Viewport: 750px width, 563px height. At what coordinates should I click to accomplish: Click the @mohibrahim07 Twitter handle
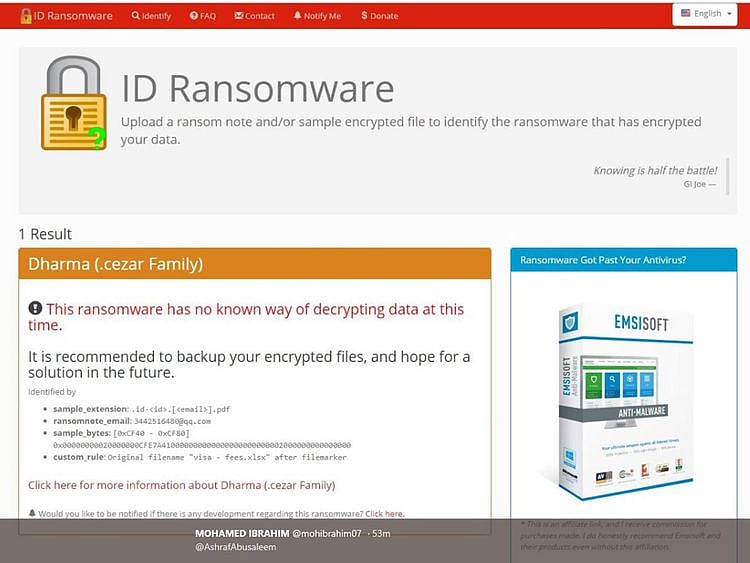327,534
